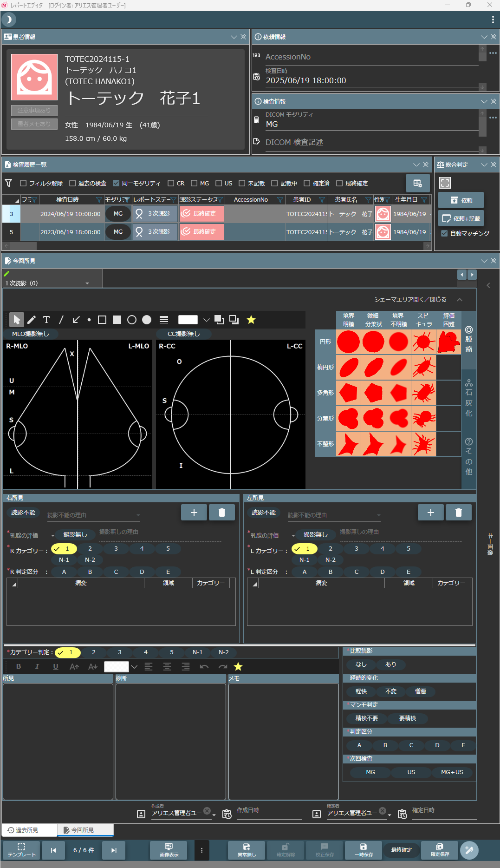The width and height of the screenshot is (500, 868).
Task: Toggle the フィルタ解除 checkbox
Action: pyautogui.click(x=23, y=184)
